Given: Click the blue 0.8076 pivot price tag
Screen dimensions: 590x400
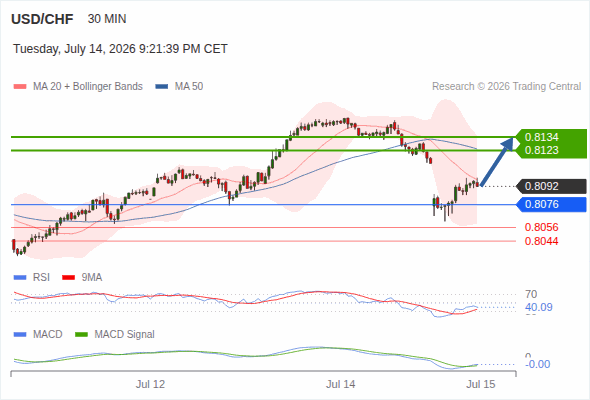Looking at the screenshot, I should (x=552, y=204).
